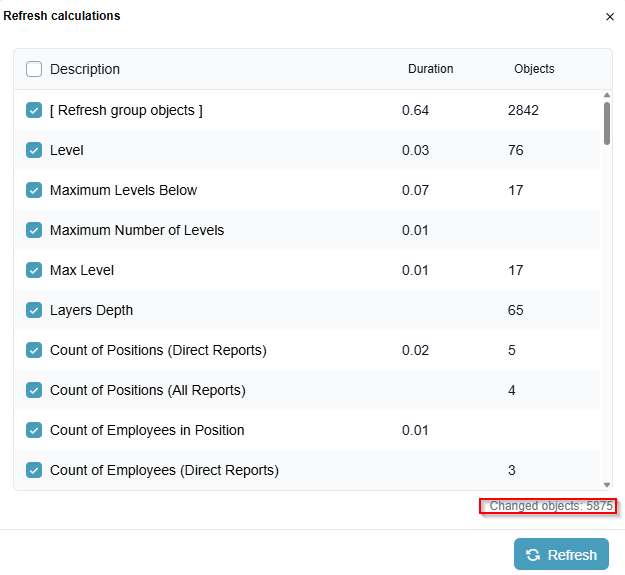Uncheck Count of Positions (Direct Reports)
625x575 pixels.
[34, 350]
